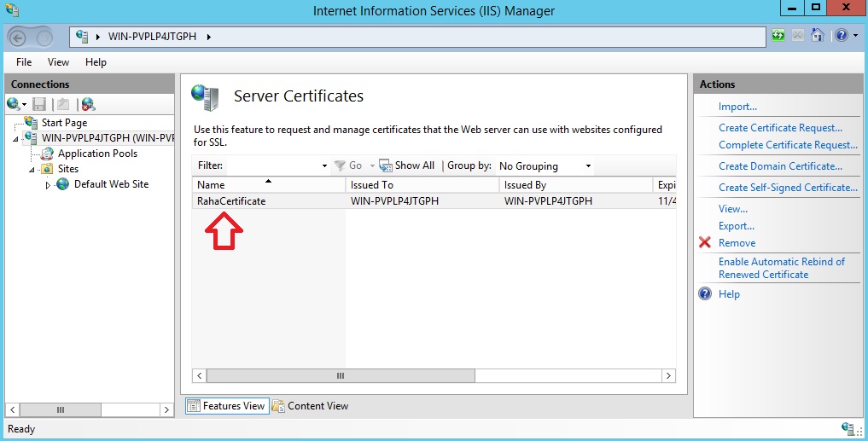Click the Stop icon beside Refresh
868x441 pixels.
click(x=798, y=36)
